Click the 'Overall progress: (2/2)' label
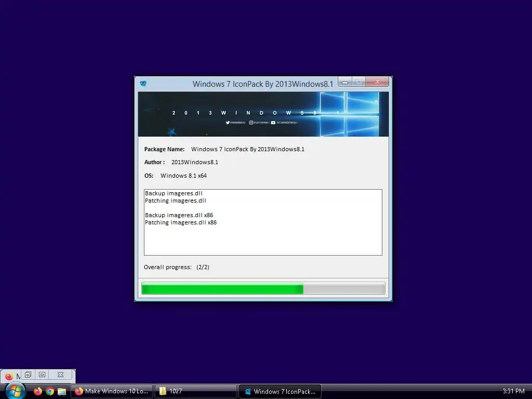Screen dimensions: 532x399 (177, 267)
